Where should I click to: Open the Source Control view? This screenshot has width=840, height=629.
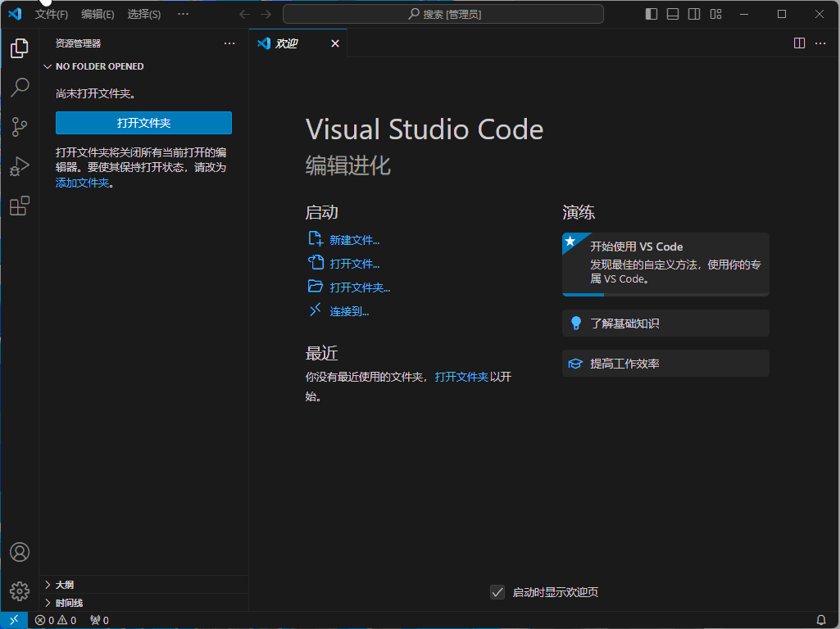tap(20, 127)
